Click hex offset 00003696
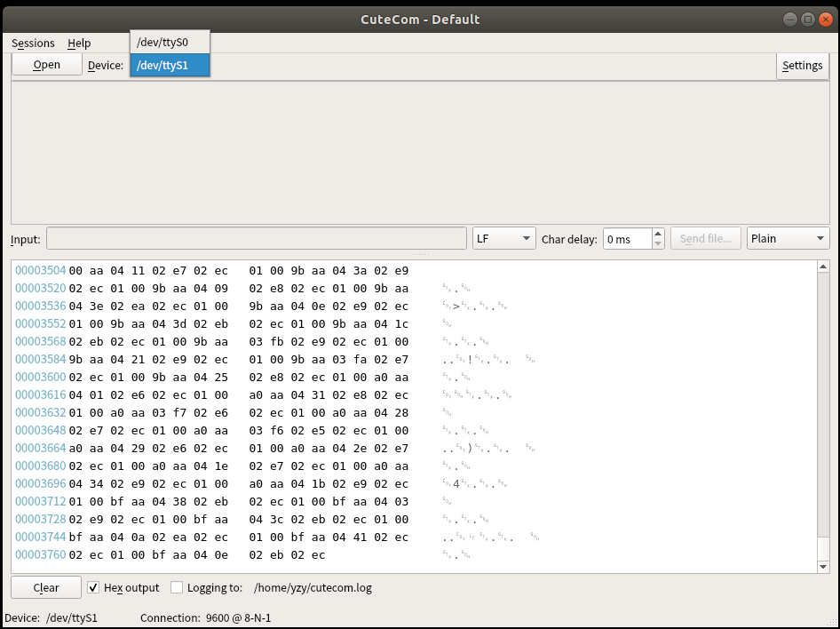Viewport: 840px width, 629px height. click(x=40, y=483)
